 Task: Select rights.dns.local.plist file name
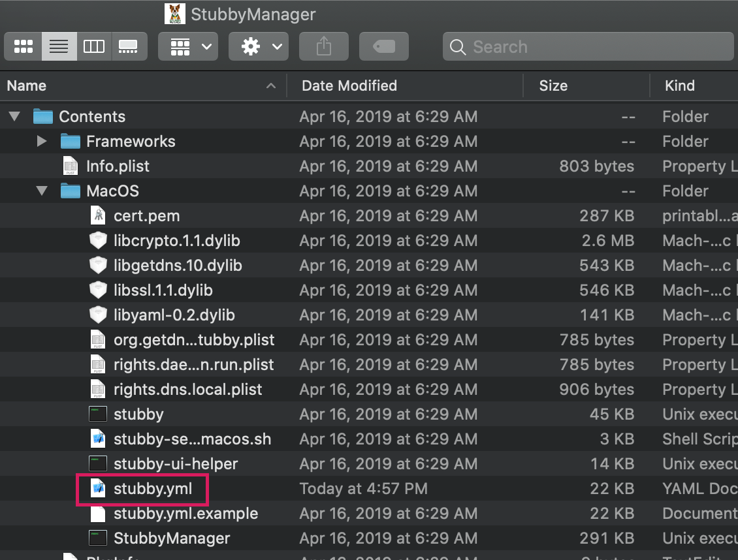188,389
